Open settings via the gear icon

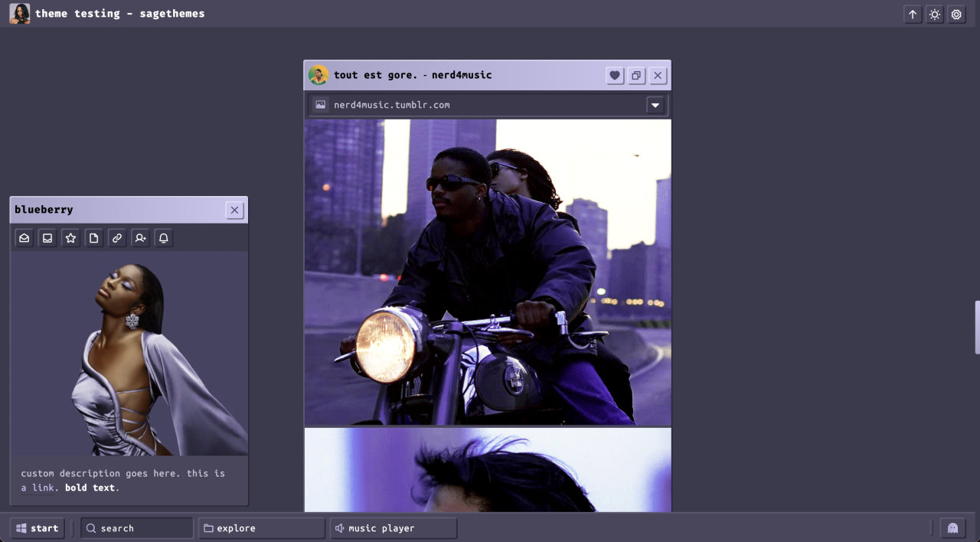click(956, 14)
